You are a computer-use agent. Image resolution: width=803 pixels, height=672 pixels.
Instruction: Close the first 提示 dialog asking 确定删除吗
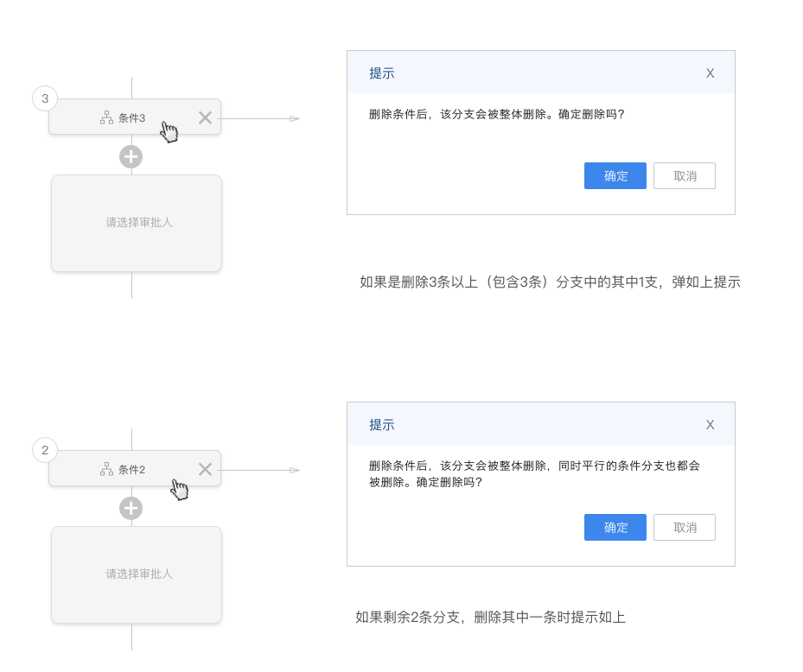[710, 73]
